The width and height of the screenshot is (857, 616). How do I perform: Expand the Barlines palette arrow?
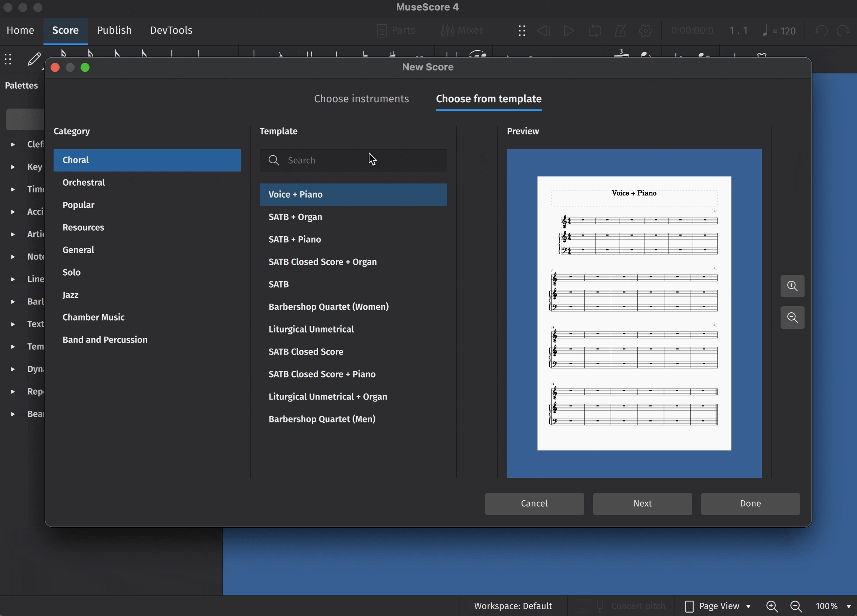[x=13, y=301]
